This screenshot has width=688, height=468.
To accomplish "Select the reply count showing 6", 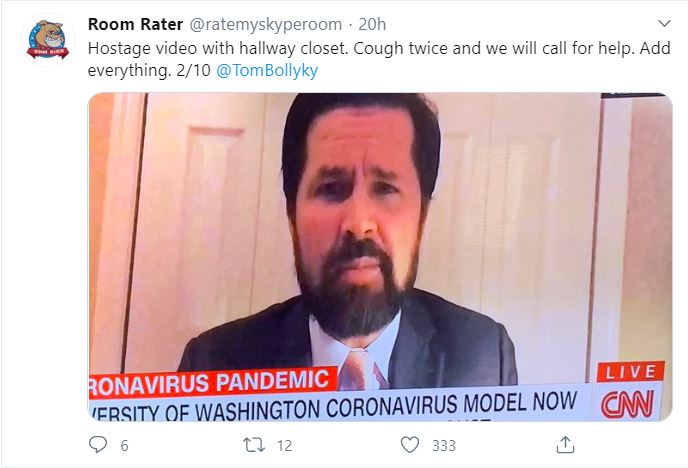I will pos(124,446).
